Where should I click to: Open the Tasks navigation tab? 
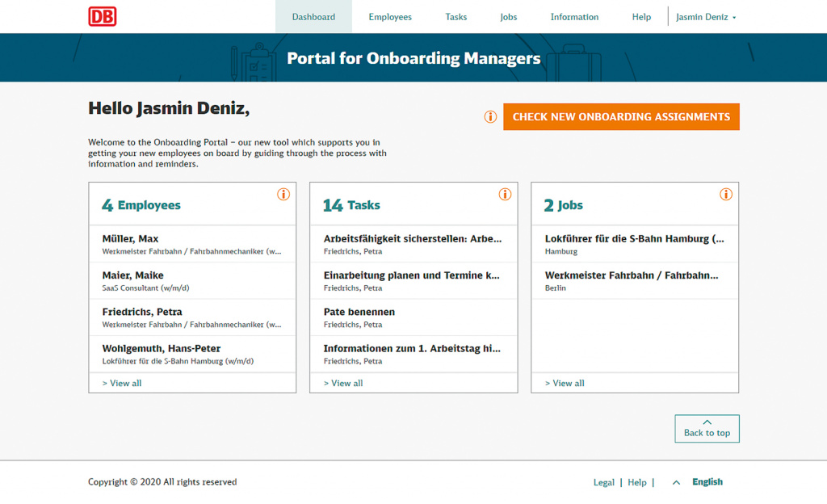tap(455, 17)
